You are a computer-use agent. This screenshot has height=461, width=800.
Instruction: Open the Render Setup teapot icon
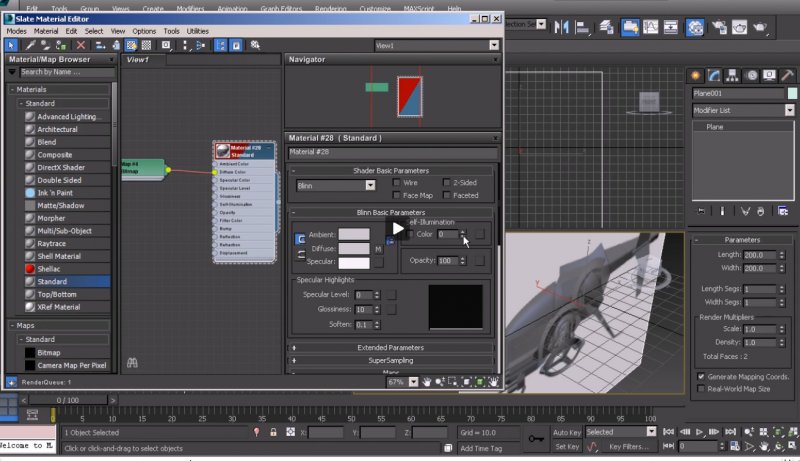pos(719,27)
